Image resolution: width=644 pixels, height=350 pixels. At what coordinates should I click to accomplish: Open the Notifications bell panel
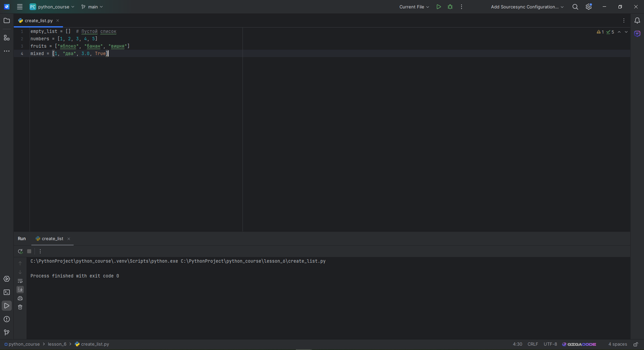click(637, 20)
